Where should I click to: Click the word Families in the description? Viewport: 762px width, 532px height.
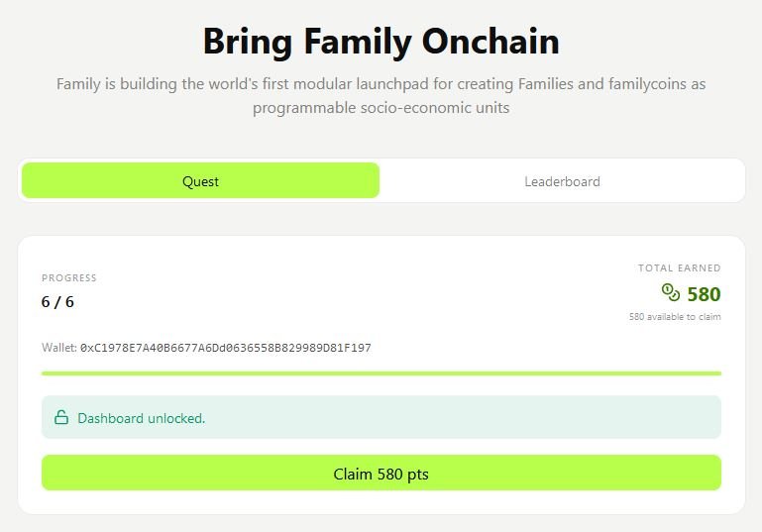click(546, 84)
